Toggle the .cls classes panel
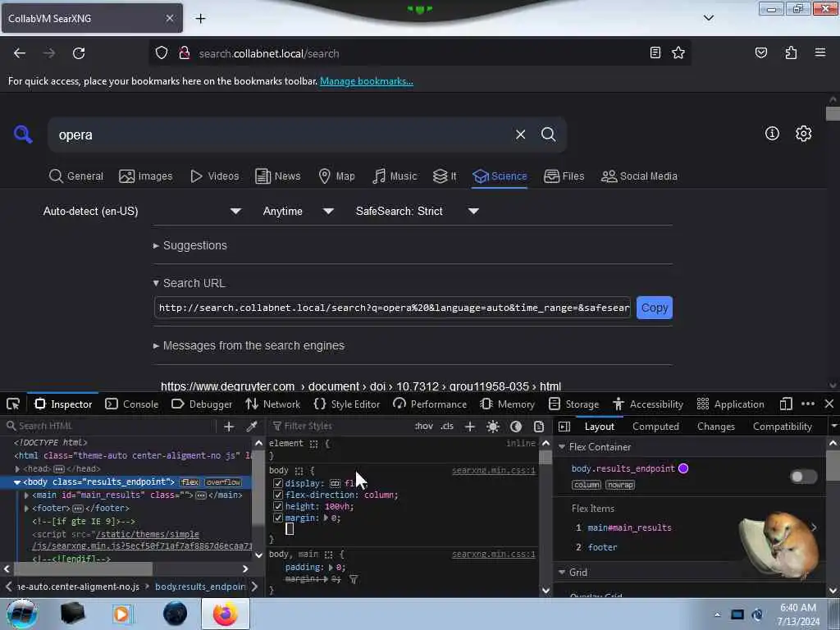The height and width of the screenshot is (630, 840). tap(447, 427)
